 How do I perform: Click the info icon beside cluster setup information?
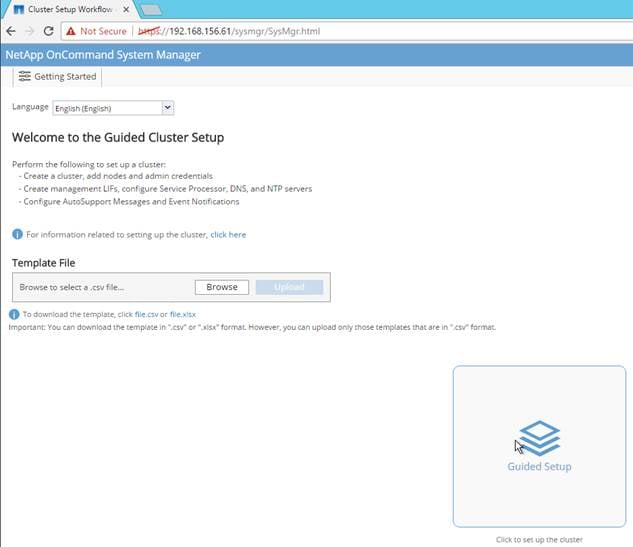(x=17, y=234)
